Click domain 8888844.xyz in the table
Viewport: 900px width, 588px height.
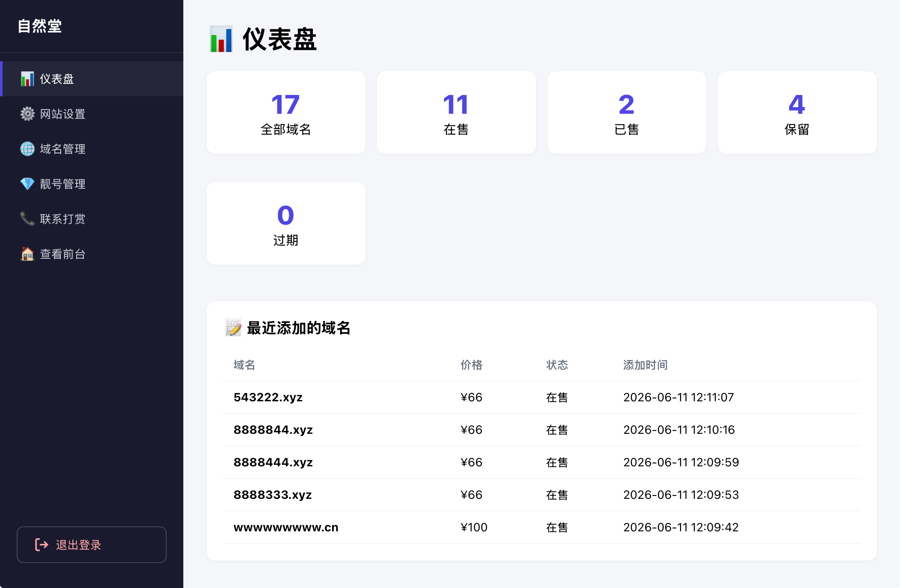[x=273, y=430]
